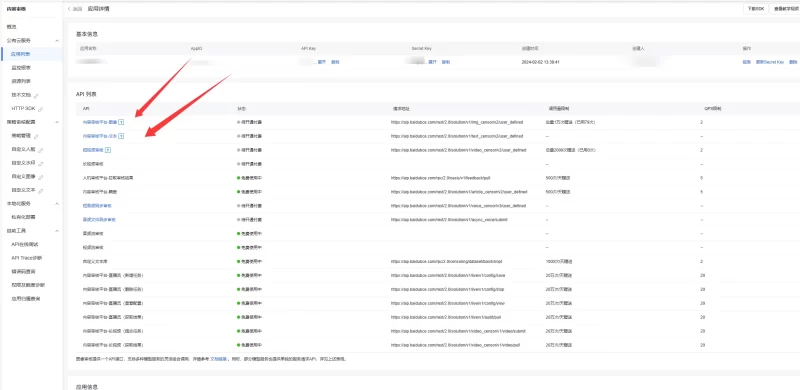Click the question mark icon beside 短视频审核

pos(108,150)
